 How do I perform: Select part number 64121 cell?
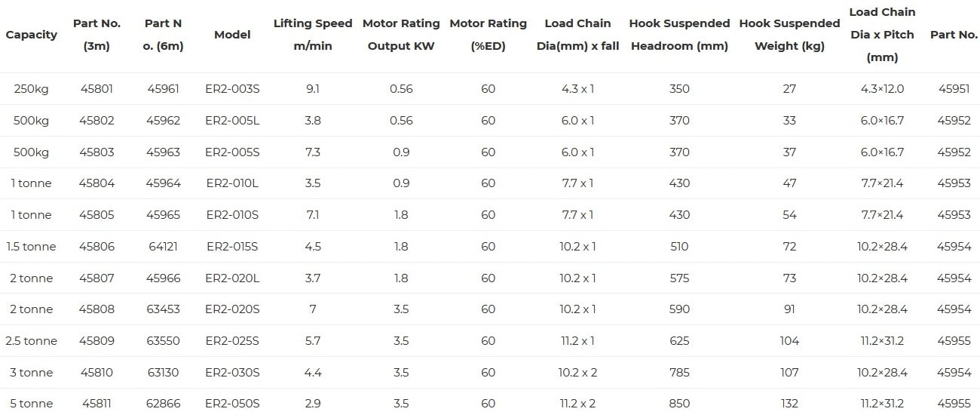click(x=163, y=247)
